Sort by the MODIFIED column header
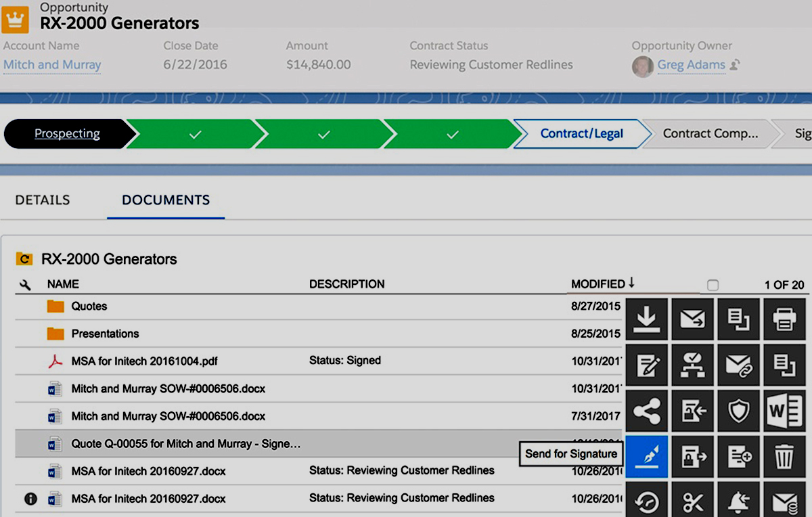Image resolution: width=812 pixels, height=517 pixels. 598,284
